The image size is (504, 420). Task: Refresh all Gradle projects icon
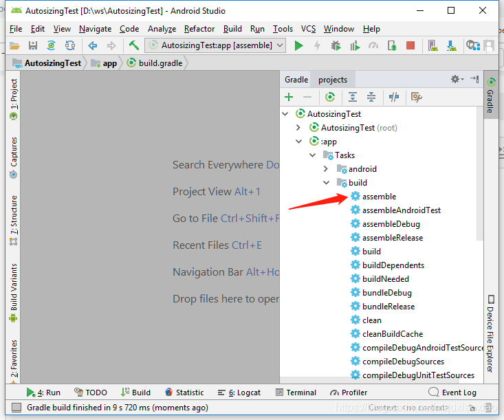coord(330,97)
